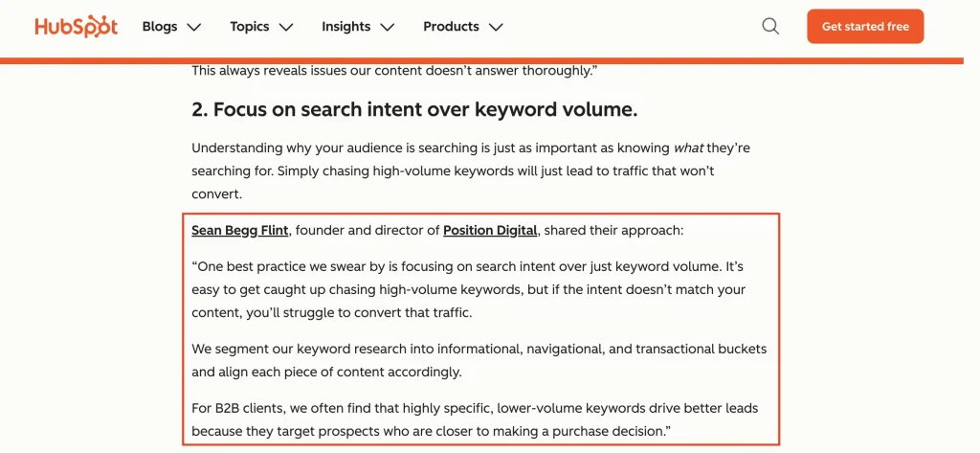Expand the Products chevron arrow

point(496,27)
